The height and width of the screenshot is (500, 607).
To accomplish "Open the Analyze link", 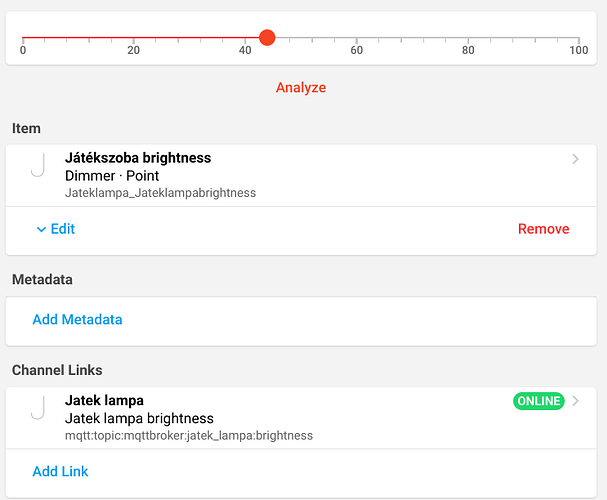I will click(x=301, y=88).
